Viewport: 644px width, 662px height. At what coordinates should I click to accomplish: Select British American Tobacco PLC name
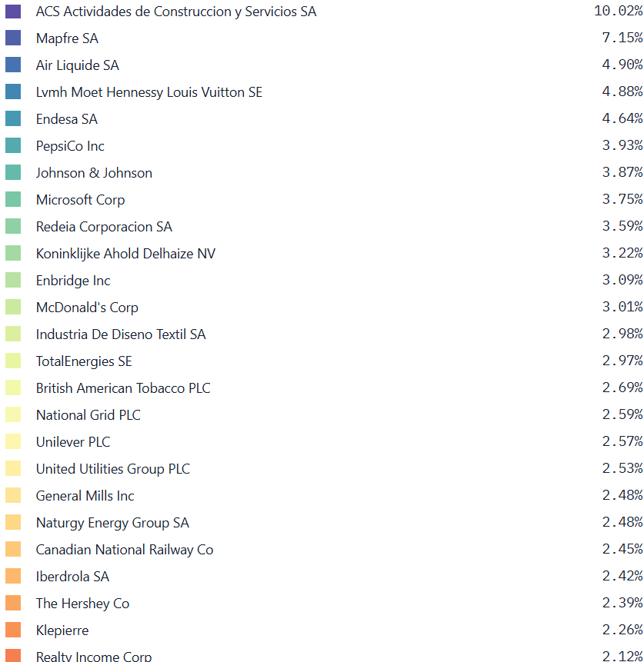(x=123, y=388)
